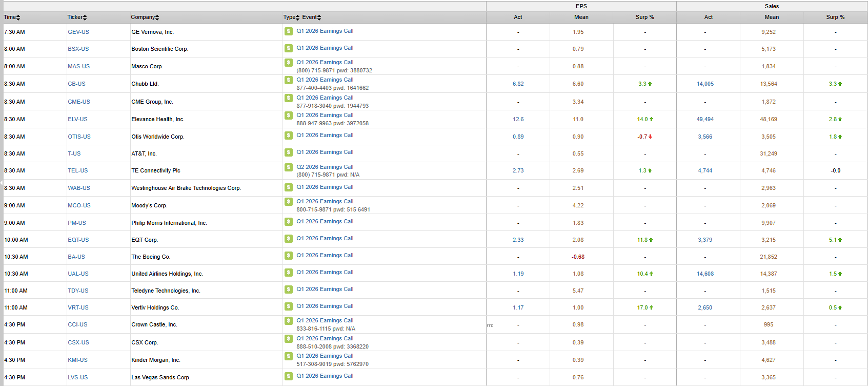
Task: Sort the rows by the Event column
Action: tap(311, 17)
